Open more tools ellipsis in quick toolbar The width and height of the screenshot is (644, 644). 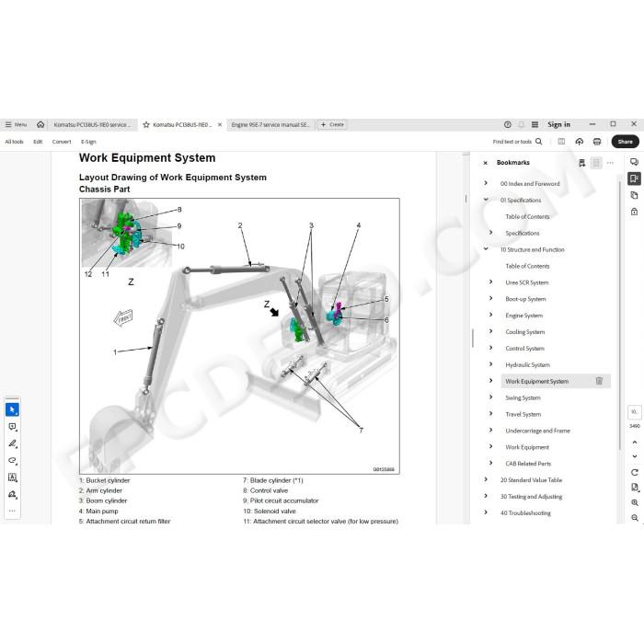click(x=12, y=511)
